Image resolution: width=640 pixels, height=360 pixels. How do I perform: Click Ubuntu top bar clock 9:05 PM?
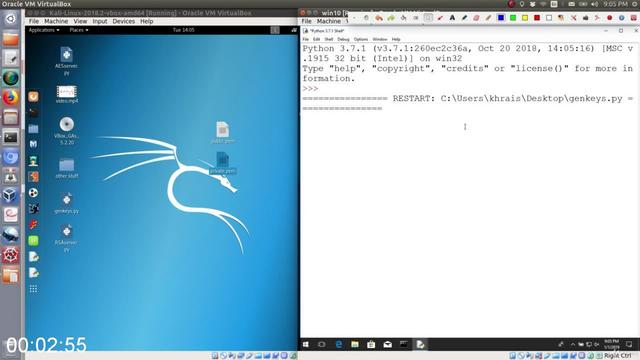615,4
